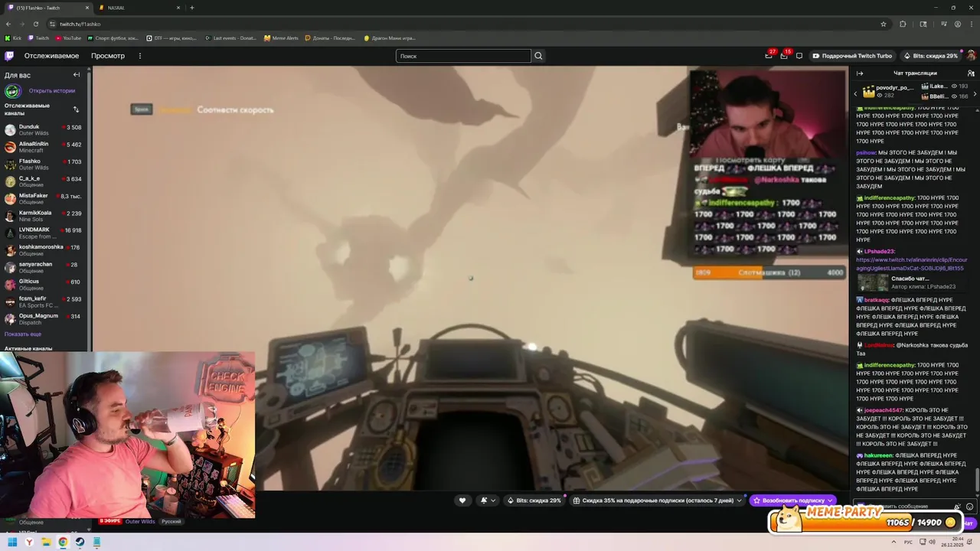Image resolution: width=980 pixels, height=551 pixels.
Task: Show more followed channels
Action: (23, 334)
